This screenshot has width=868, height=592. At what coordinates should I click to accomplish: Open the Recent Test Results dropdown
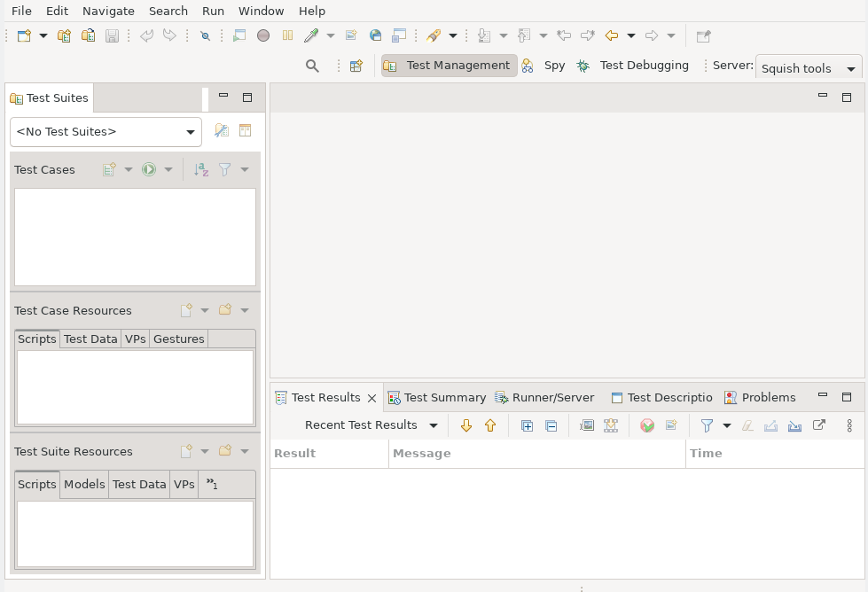434,425
